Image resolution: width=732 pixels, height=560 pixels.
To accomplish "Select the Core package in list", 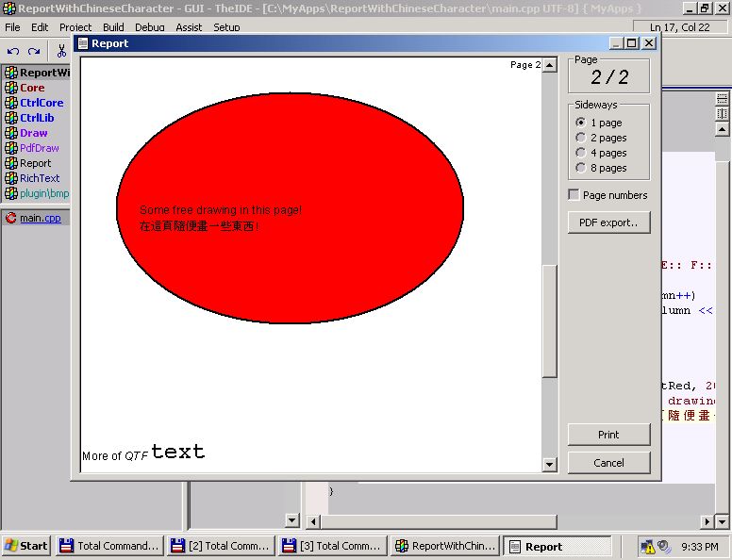I will coord(32,88).
